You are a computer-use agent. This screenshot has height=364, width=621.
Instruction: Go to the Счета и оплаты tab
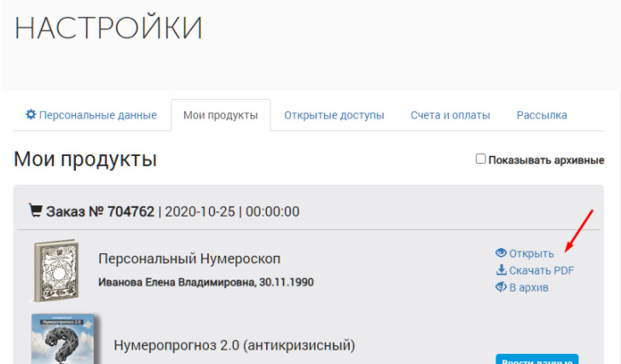point(450,115)
